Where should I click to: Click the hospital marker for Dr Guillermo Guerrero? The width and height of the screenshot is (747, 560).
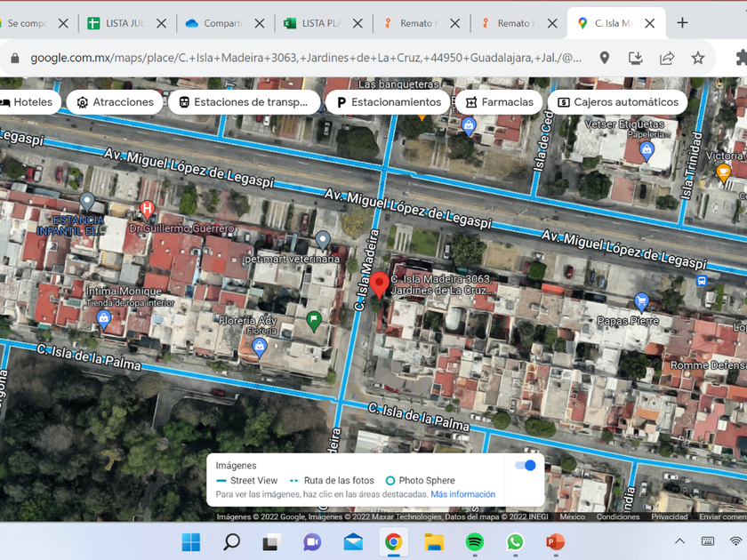tap(148, 209)
